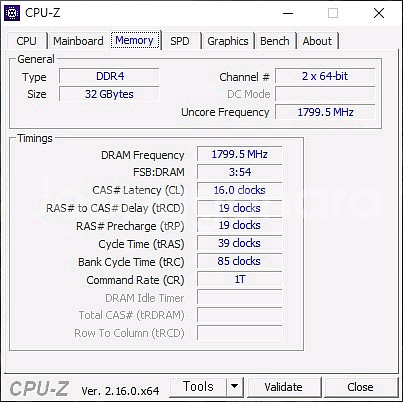
Task: Select the Memory tab
Action: [x=135, y=40]
